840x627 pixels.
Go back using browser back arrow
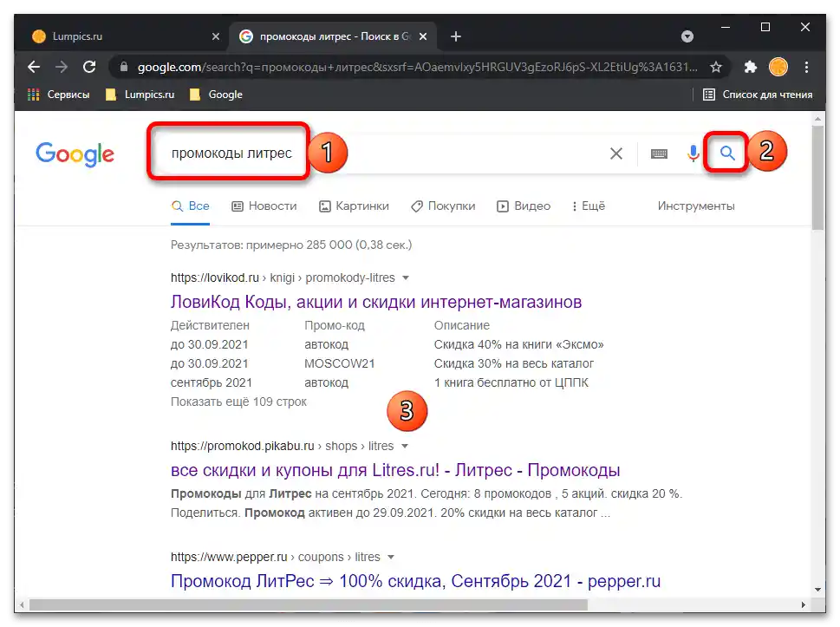click(34, 67)
